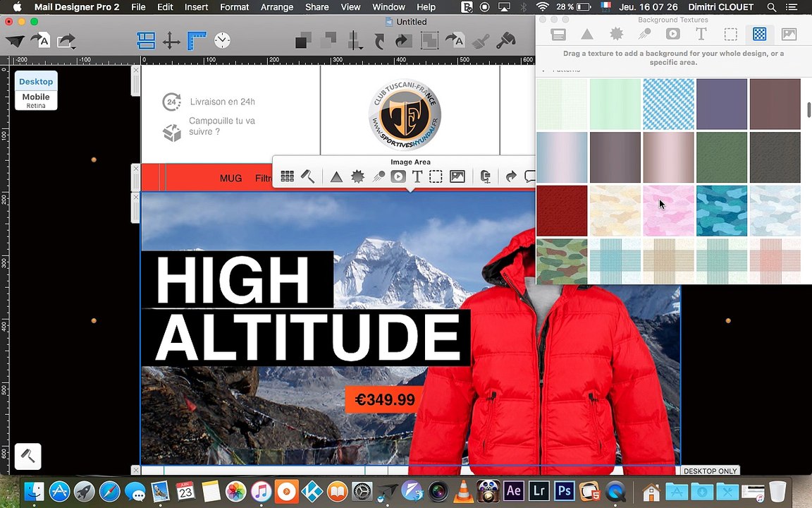Open the Format menu

point(234,7)
